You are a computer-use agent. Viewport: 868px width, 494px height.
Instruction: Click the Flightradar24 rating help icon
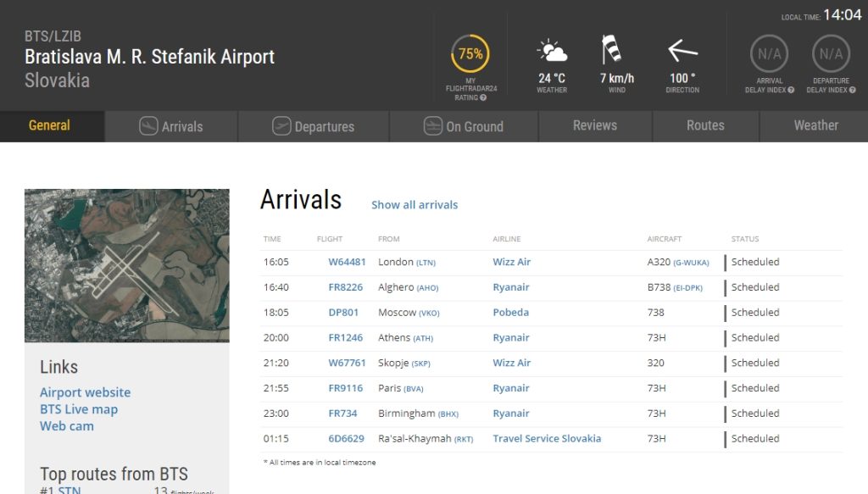483,97
